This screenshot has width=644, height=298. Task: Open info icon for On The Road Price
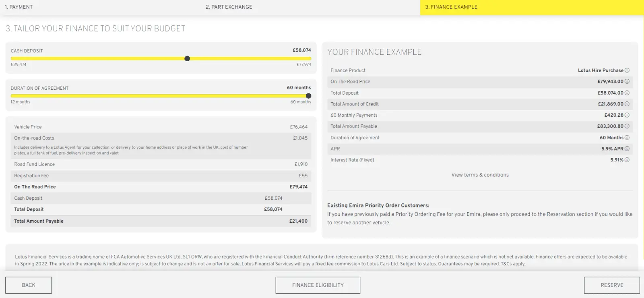point(627,81)
